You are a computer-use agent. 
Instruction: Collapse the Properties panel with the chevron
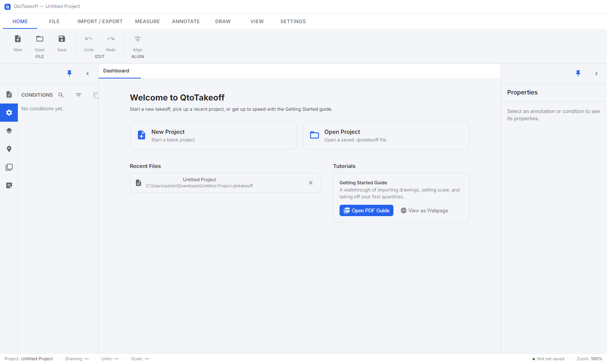point(596,74)
